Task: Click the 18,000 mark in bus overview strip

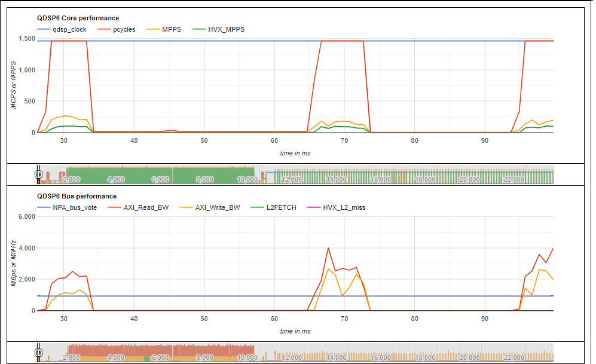Action: coord(424,357)
